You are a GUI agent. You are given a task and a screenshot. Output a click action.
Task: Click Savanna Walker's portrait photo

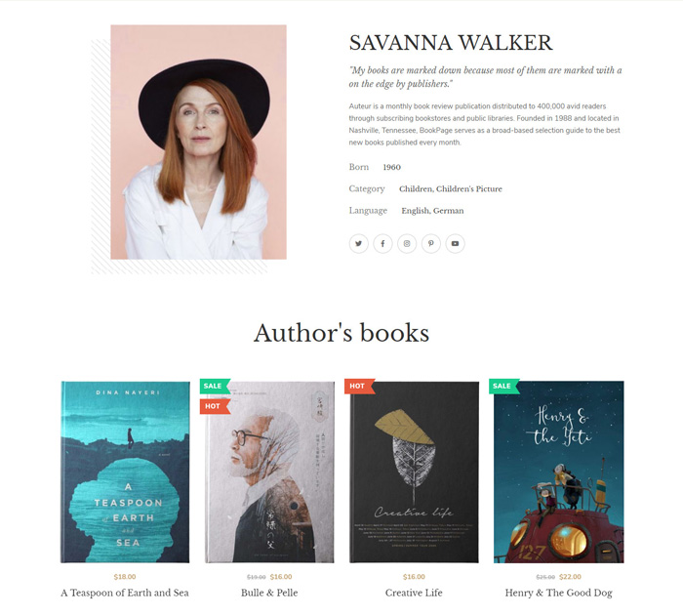(199, 143)
